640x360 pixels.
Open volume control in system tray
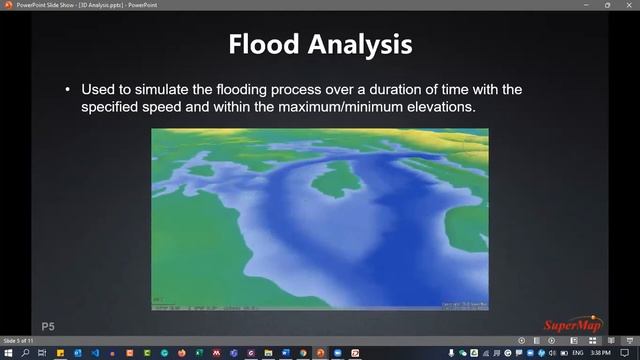(x=553, y=353)
